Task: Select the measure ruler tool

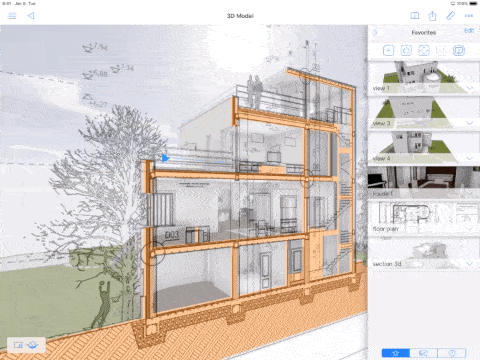Action: (450, 16)
